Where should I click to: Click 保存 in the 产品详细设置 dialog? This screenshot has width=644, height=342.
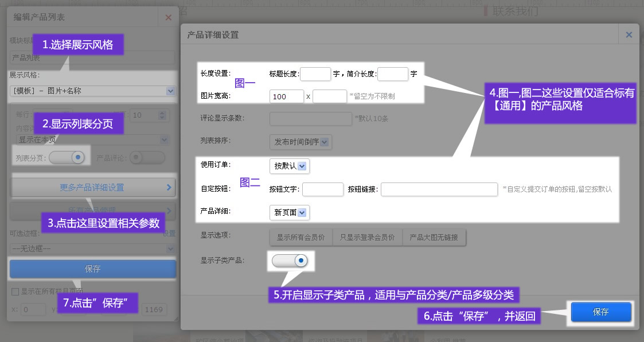coord(600,312)
